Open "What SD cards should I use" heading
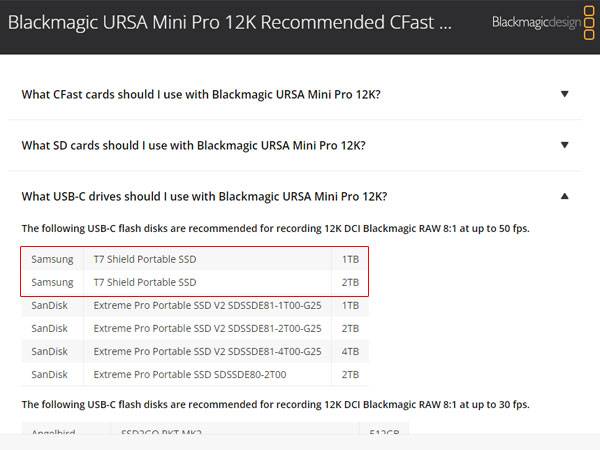 pyautogui.click(x=193, y=145)
